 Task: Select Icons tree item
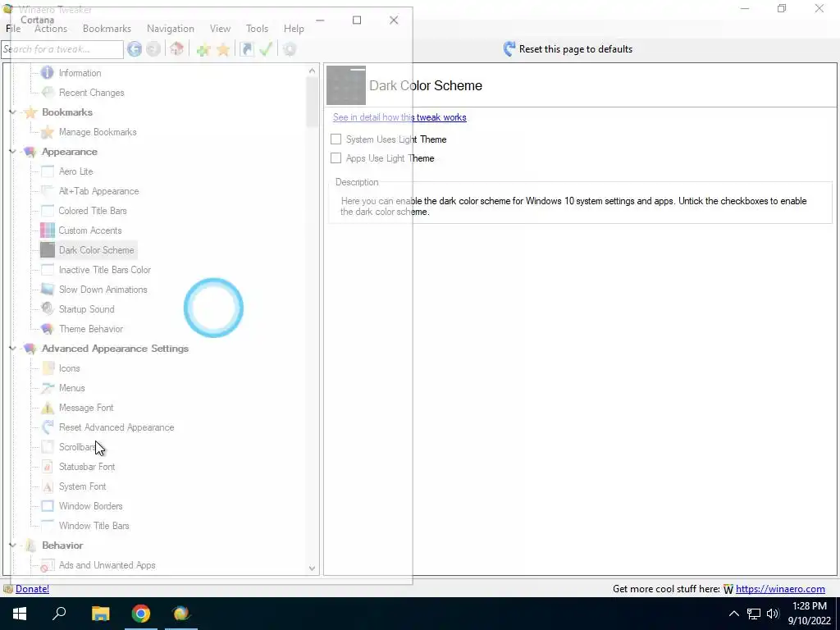coord(69,368)
